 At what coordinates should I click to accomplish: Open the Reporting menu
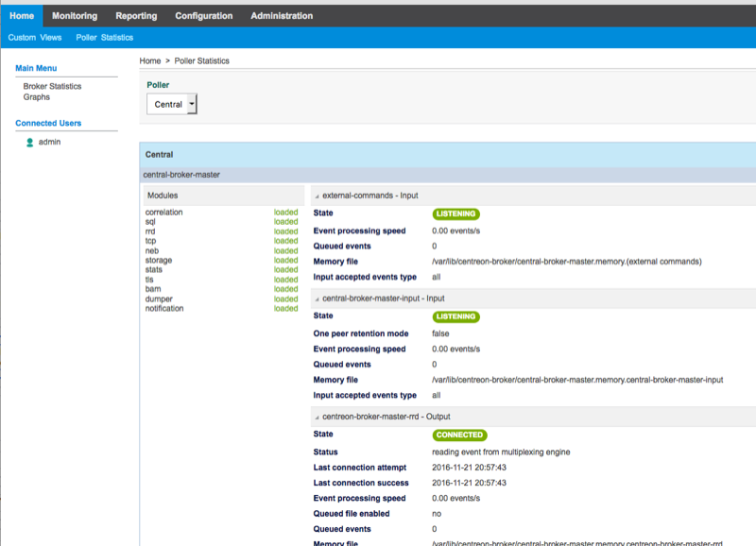tap(136, 16)
